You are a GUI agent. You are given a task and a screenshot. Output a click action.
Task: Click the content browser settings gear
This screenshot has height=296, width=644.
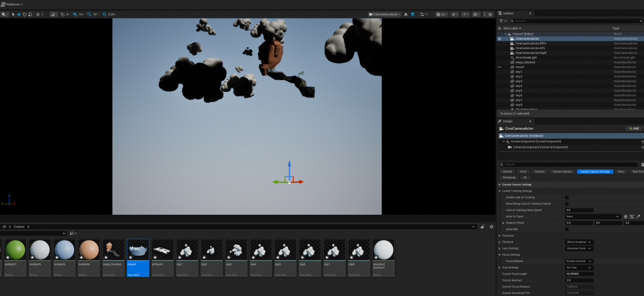(491, 226)
